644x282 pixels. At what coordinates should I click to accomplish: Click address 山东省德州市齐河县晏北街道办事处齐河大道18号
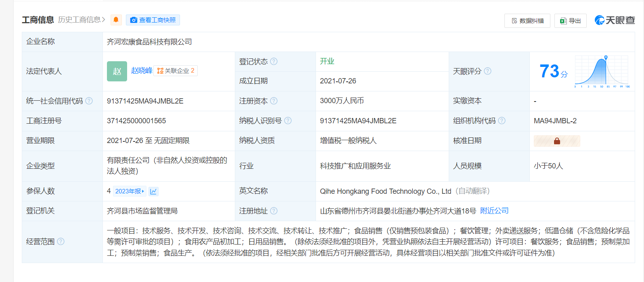pos(398,211)
